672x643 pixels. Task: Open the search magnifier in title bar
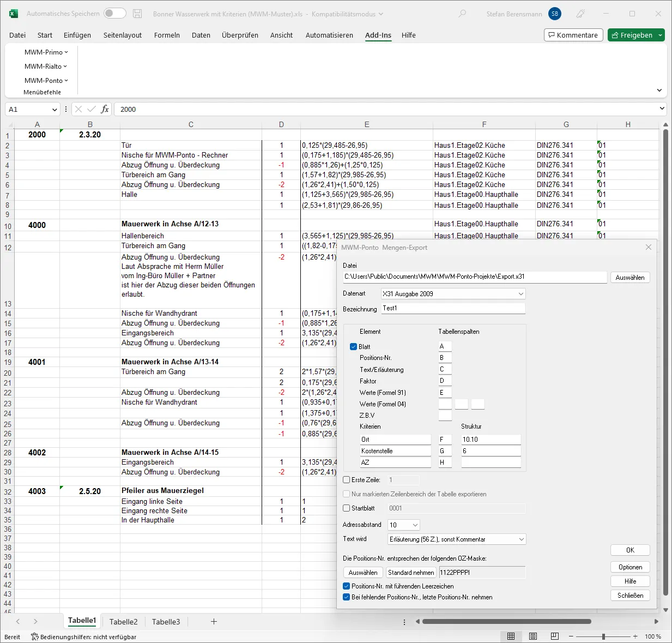(462, 14)
